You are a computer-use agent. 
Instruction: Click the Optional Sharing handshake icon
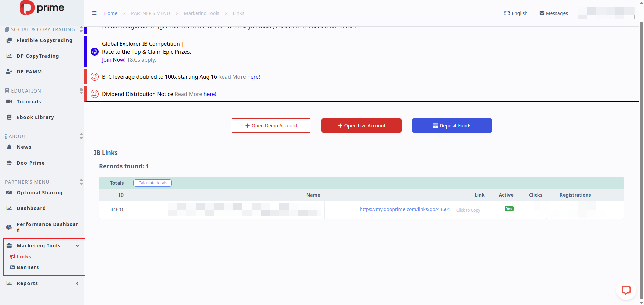(x=9, y=193)
